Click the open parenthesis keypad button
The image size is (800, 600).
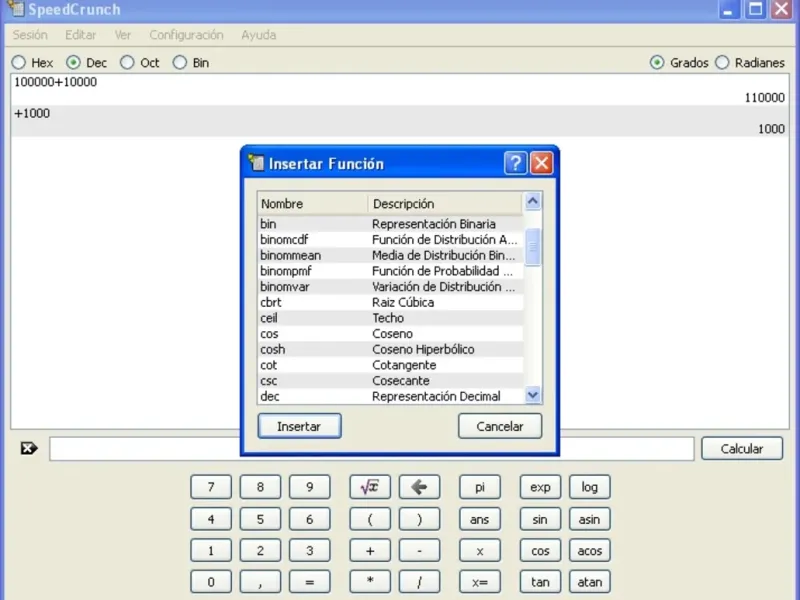[x=370, y=519]
